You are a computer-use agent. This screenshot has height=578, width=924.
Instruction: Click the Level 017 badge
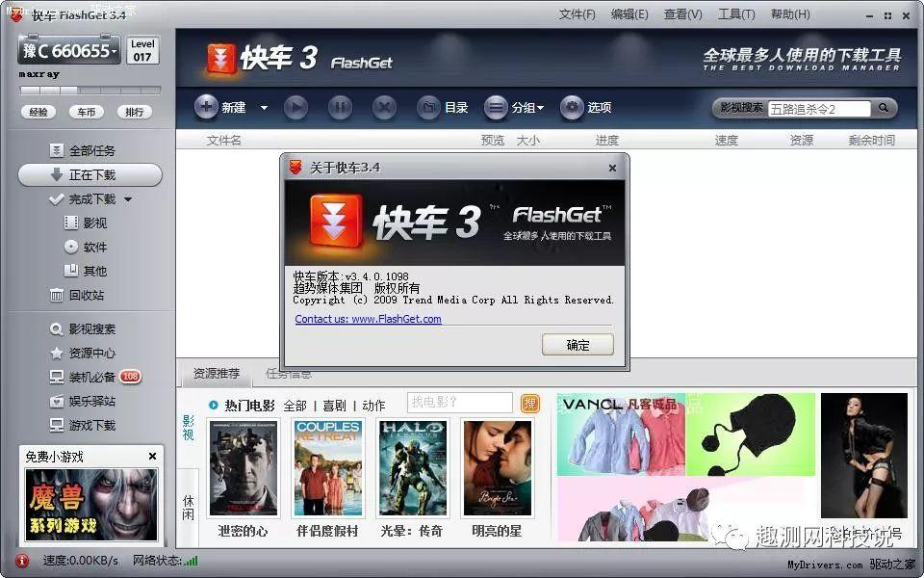click(142, 51)
